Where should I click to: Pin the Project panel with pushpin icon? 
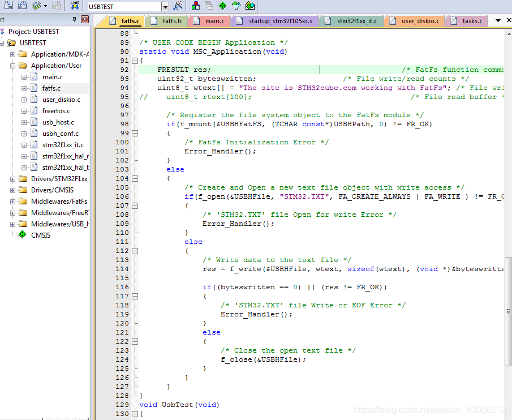pos(75,19)
